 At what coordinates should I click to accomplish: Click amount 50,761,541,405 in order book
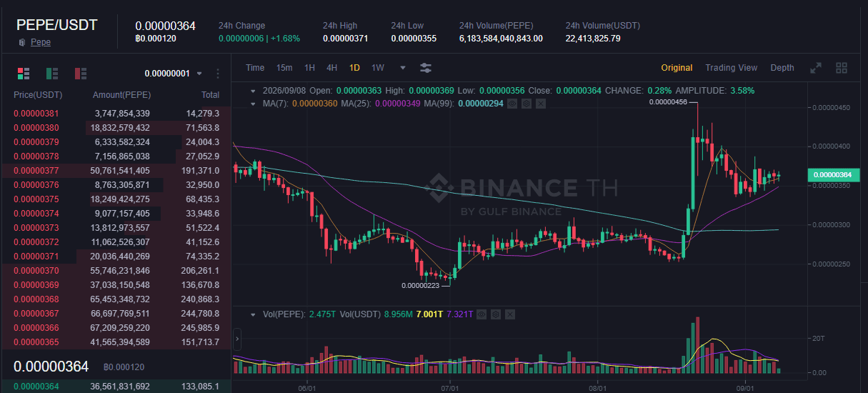[120, 170]
